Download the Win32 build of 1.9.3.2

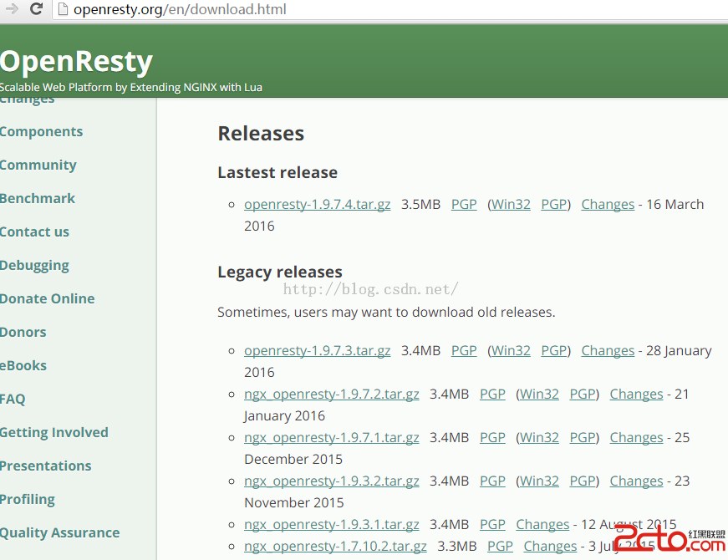point(539,481)
